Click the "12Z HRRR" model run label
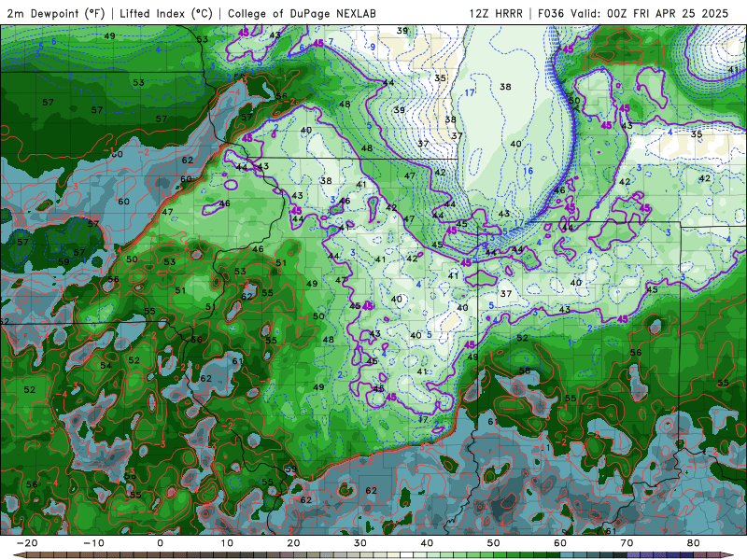This screenshot has height=560, width=747. [x=496, y=13]
